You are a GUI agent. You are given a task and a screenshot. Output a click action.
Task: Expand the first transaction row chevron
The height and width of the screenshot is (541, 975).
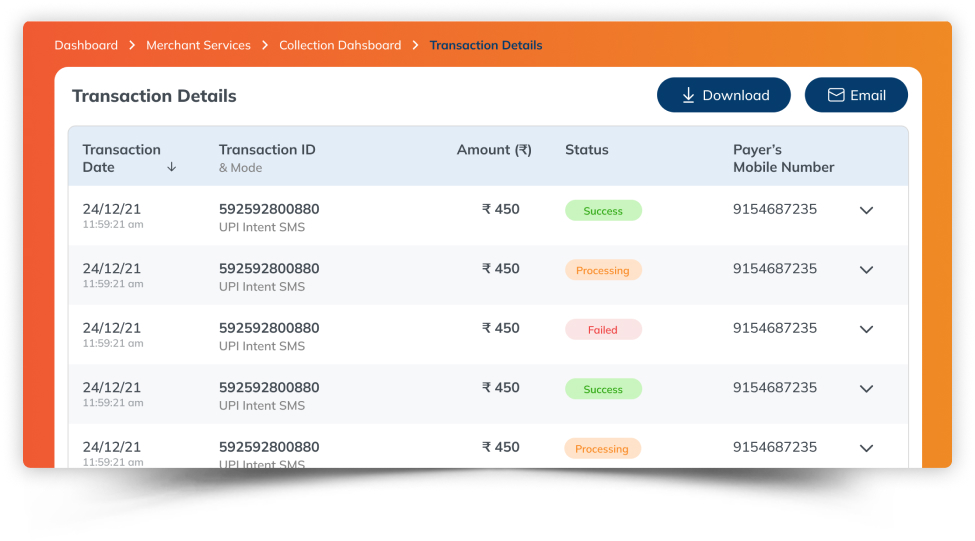(866, 210)
